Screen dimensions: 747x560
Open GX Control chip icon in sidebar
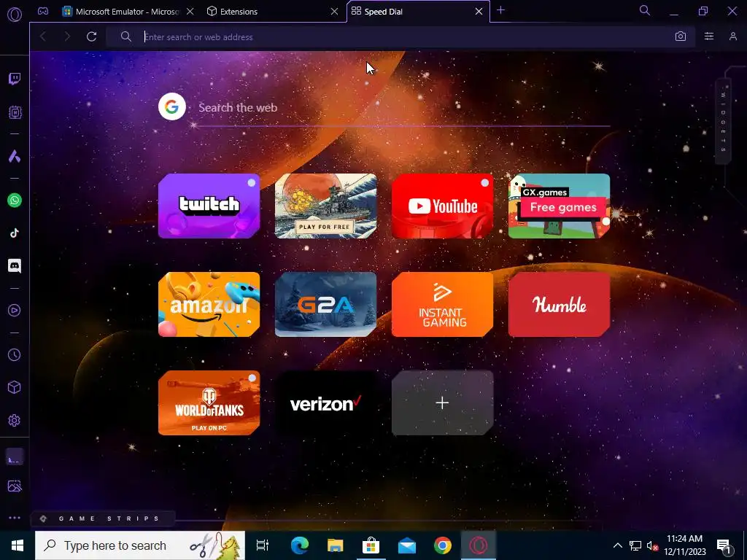point(15,112)
